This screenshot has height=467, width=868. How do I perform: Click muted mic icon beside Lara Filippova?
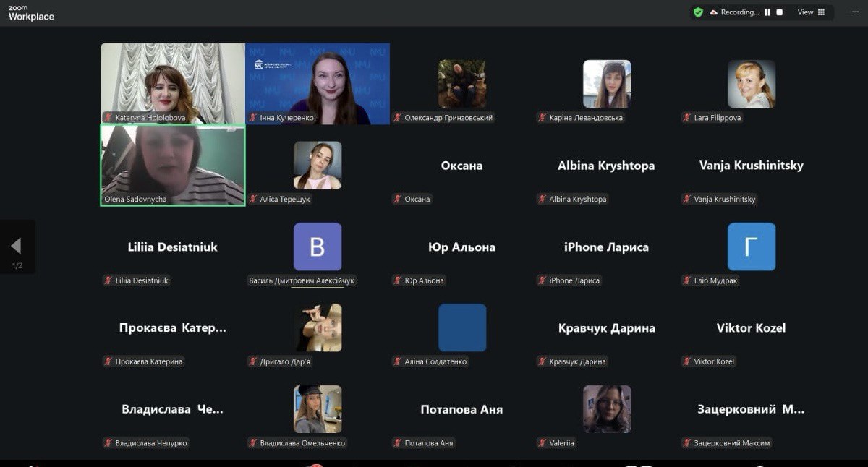[x=687, y=118]
